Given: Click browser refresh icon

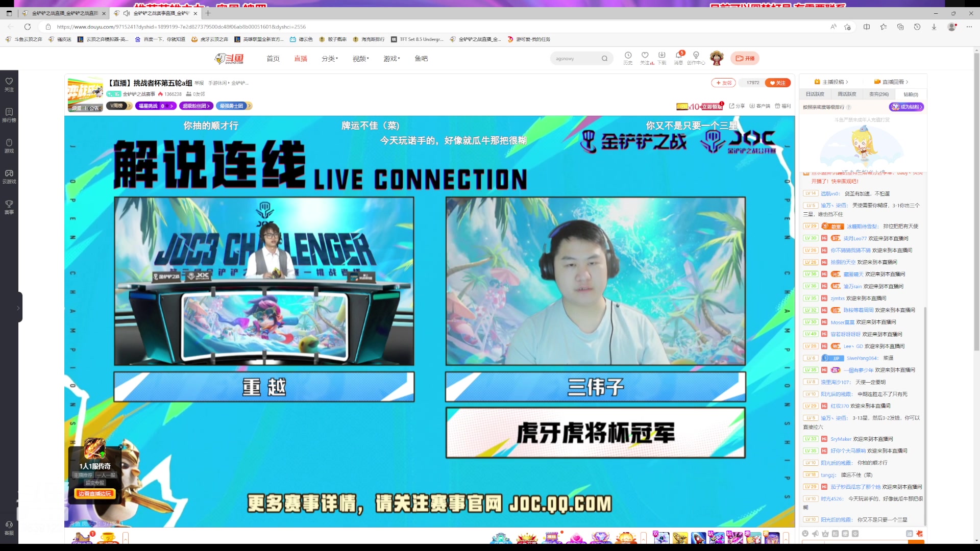Looking at the screenshot, I should click(28, 27).
